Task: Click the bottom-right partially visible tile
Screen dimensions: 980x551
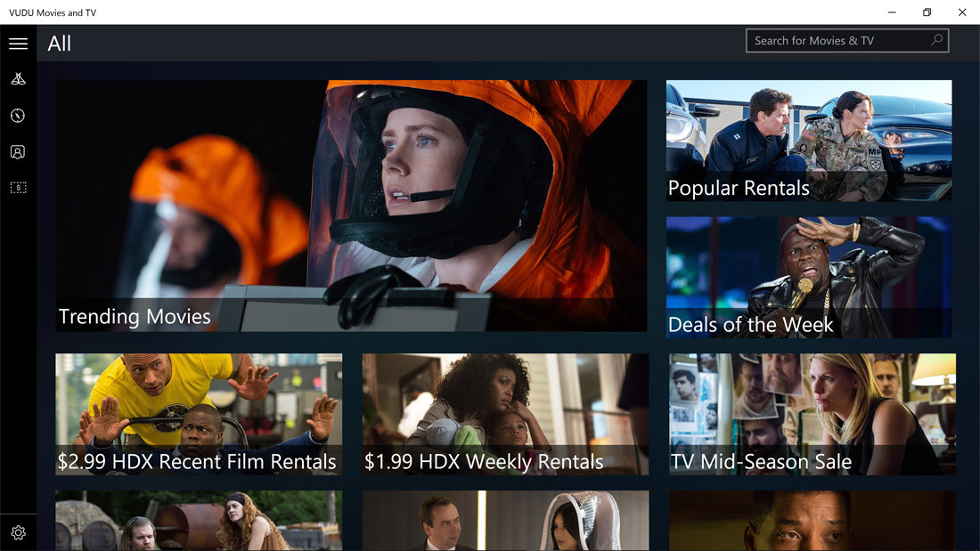Action: tap(812, 521)
